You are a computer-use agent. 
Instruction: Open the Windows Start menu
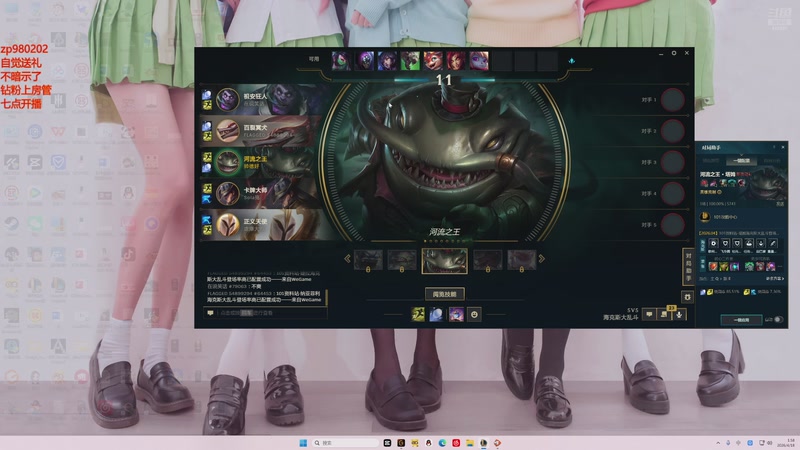pos(303,443)
